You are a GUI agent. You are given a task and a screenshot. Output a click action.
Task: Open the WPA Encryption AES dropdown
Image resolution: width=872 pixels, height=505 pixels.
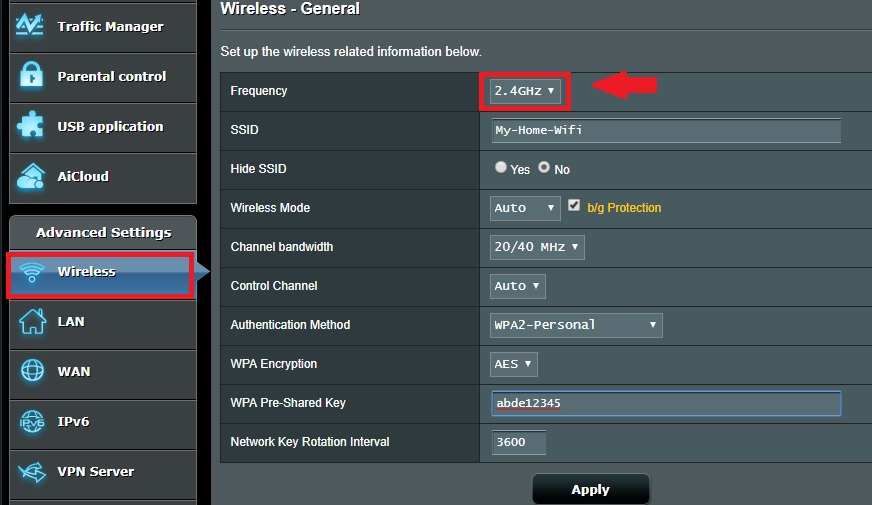[514, 364]
